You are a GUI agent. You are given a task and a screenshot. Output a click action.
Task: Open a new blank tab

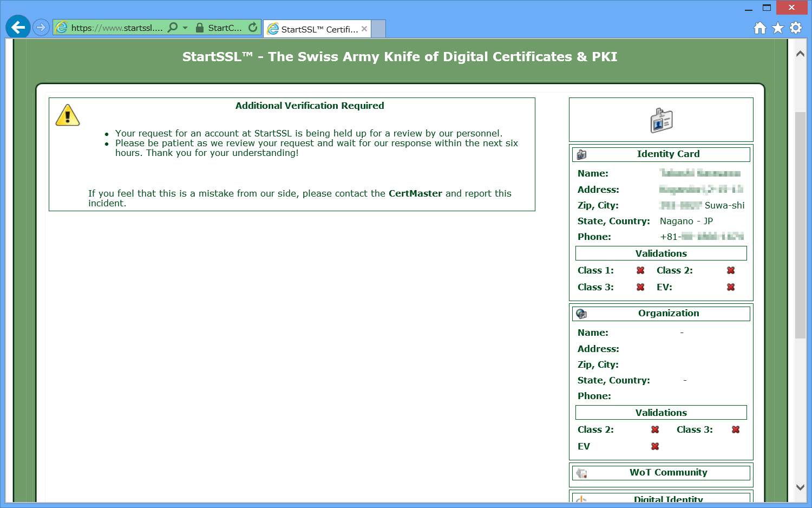(378, 29)
